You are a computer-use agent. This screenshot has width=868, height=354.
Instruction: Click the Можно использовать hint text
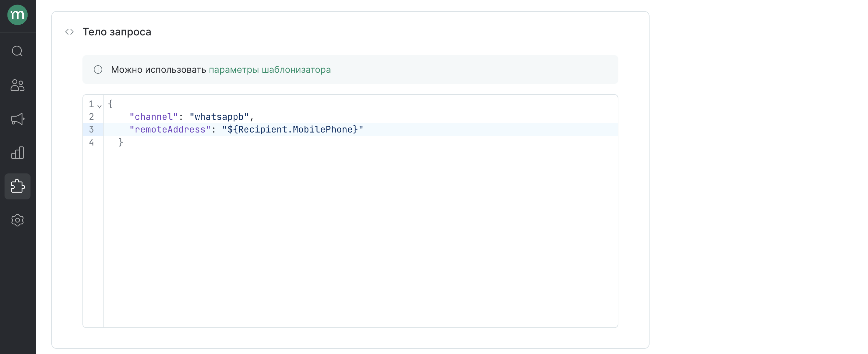(158, 70)
